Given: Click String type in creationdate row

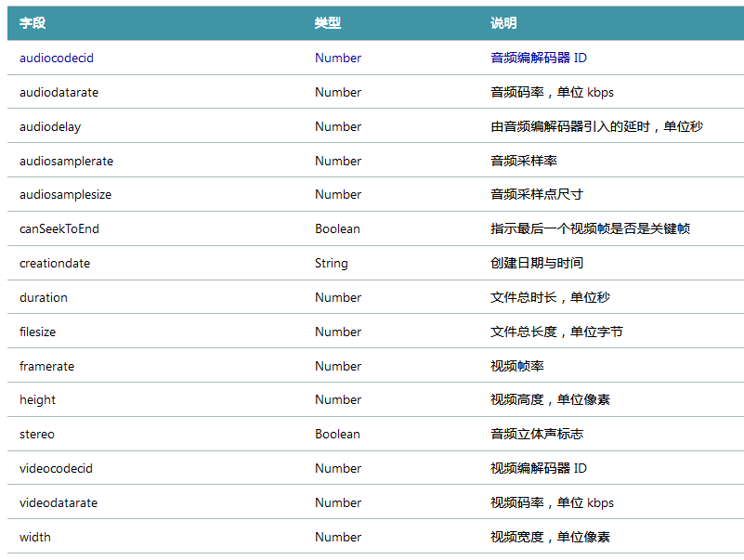Looking at the screenshot, I should (331, 263).
